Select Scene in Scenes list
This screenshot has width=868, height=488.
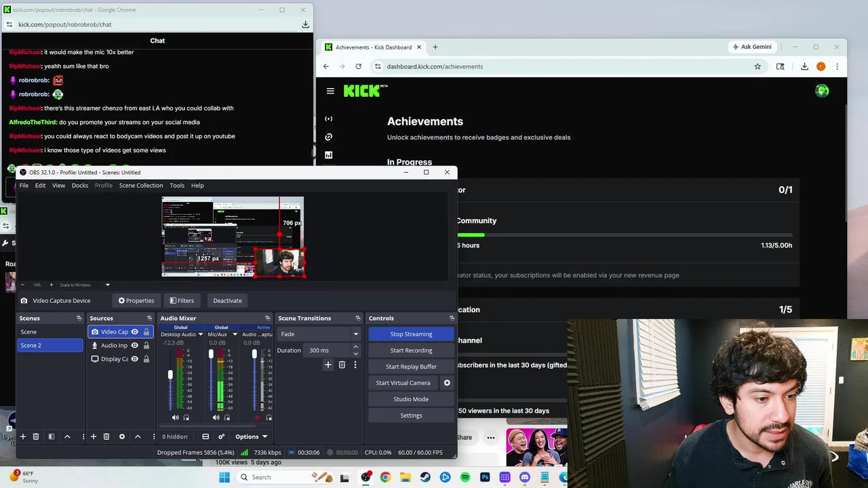point(50,332)
